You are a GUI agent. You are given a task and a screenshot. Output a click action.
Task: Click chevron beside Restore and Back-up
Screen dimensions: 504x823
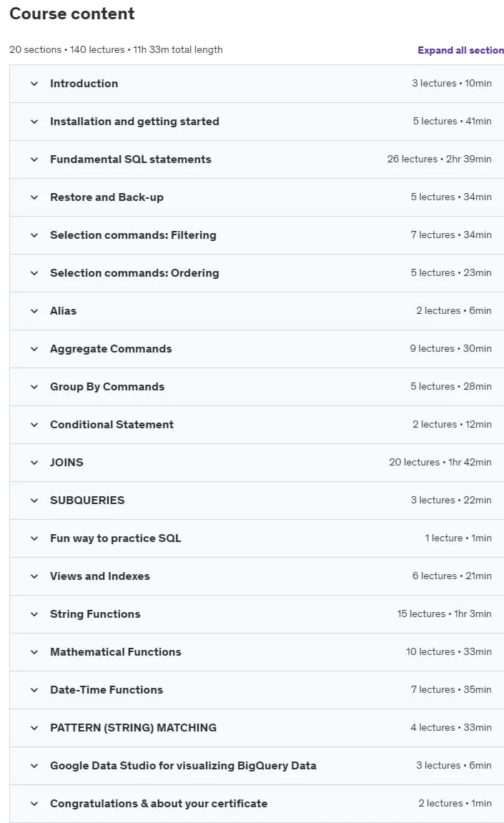click(34, 197)
